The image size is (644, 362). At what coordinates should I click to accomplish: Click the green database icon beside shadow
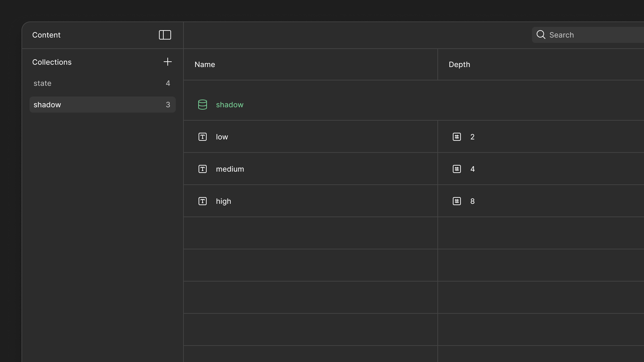point(203,105)
